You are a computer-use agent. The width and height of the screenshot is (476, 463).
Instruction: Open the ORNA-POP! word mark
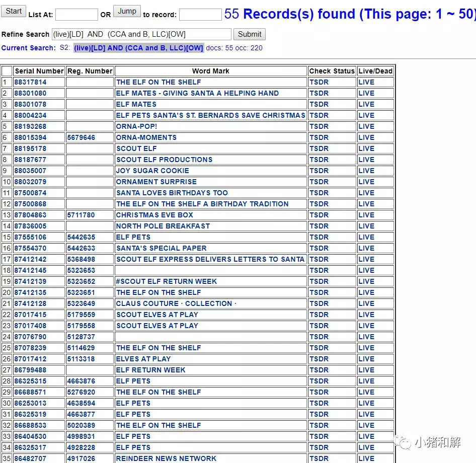136,126
